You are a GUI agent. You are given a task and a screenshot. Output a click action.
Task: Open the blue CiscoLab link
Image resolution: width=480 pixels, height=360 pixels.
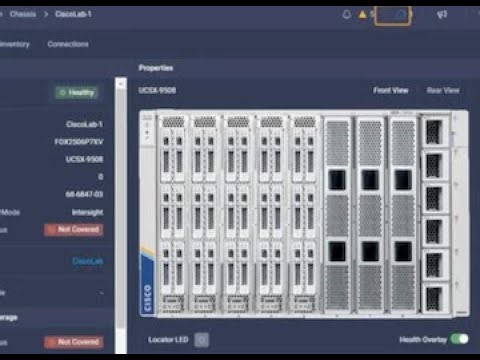tap(88, 261)
